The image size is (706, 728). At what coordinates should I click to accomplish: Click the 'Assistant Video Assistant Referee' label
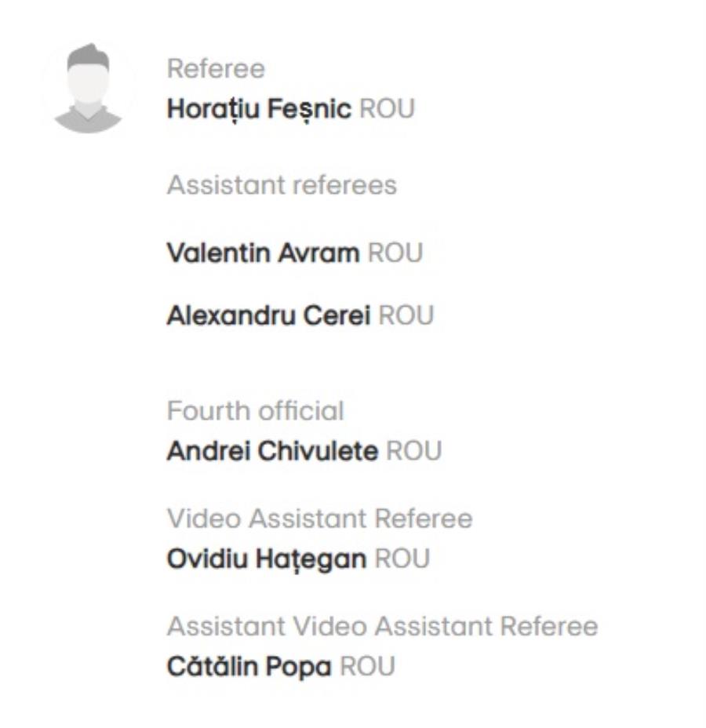(382, 627)
